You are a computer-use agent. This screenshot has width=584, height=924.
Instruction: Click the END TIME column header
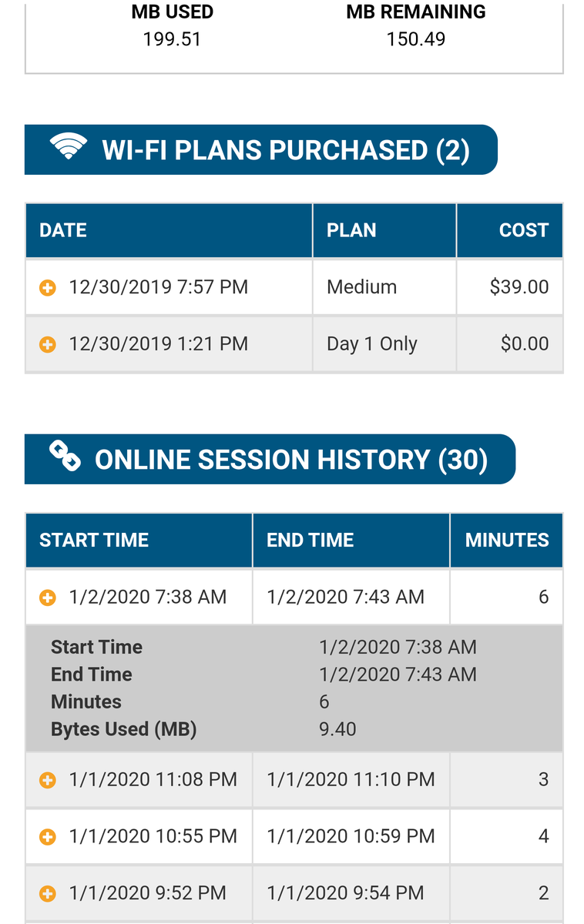(x=351, y=540)
